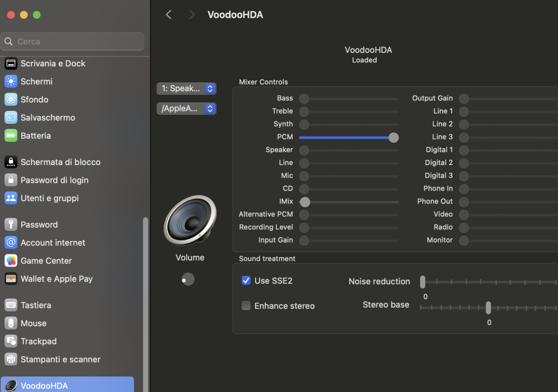Select the Account internet @ icon
This screenshot has width=558, height=392.
tap(11, 243)
